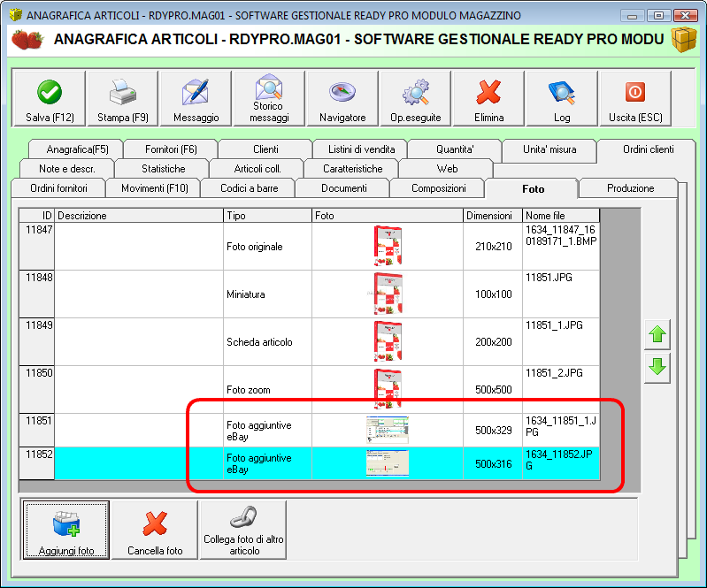Screen dimensions: 707x588
Task: Open the Log book button
Action: [562, 98]
